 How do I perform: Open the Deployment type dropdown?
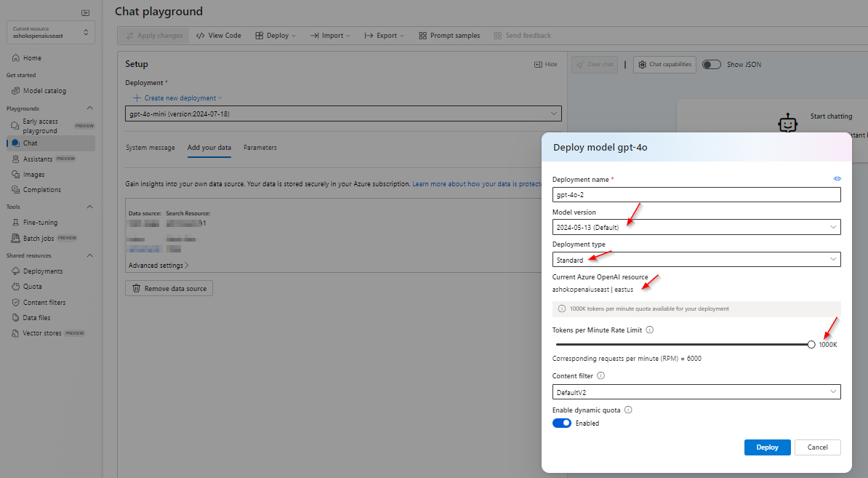(x=696, y=260)
